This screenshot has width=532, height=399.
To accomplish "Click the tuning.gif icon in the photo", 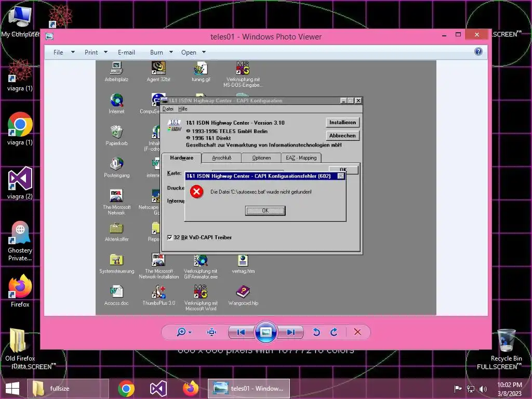I will [201, 71].
